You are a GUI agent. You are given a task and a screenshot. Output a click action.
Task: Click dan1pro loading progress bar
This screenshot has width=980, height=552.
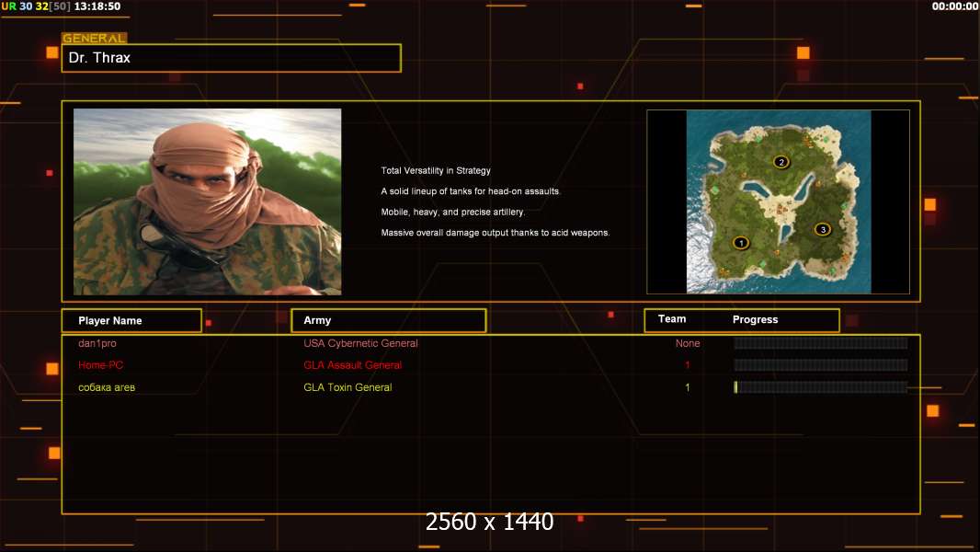coord(821,343)
